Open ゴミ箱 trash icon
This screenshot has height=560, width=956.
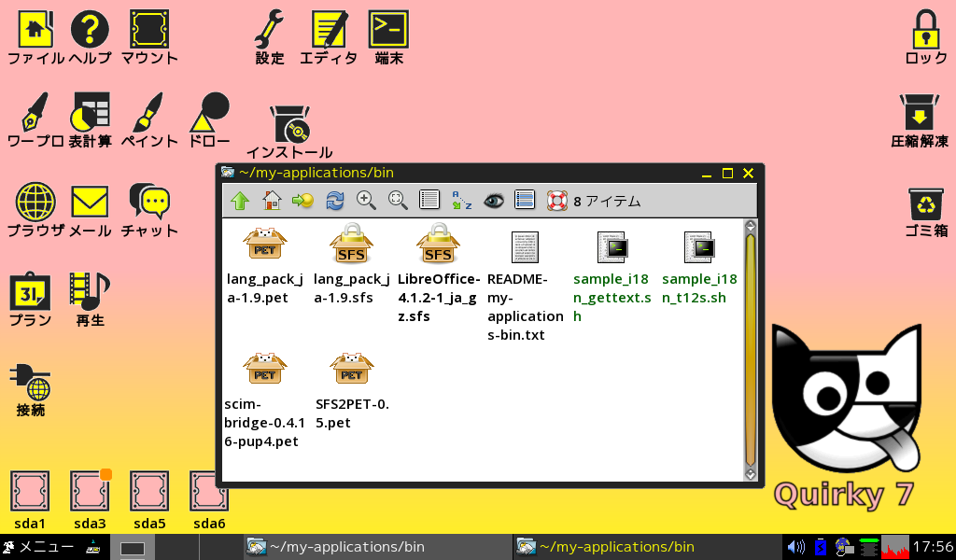pos(925,212)
